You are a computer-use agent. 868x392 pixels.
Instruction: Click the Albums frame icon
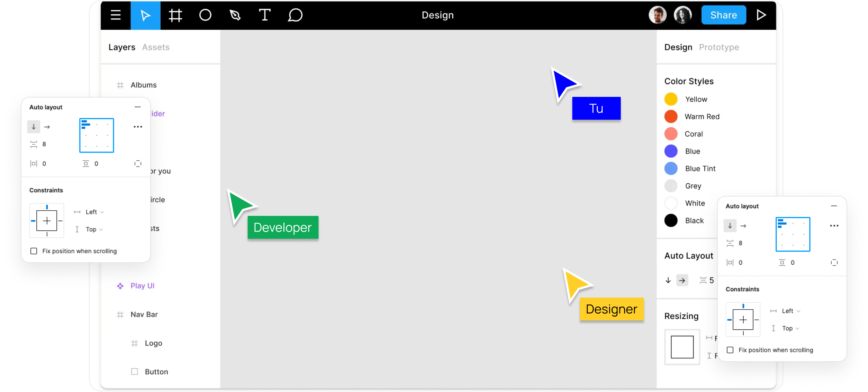pos(120,85)
